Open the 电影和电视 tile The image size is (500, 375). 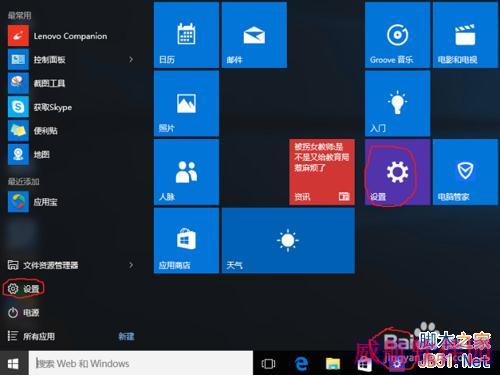[x=465, y=35]
